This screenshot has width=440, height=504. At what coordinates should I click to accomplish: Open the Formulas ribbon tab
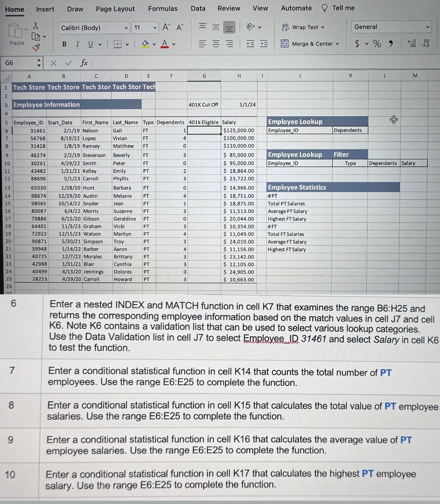point(163,9)
